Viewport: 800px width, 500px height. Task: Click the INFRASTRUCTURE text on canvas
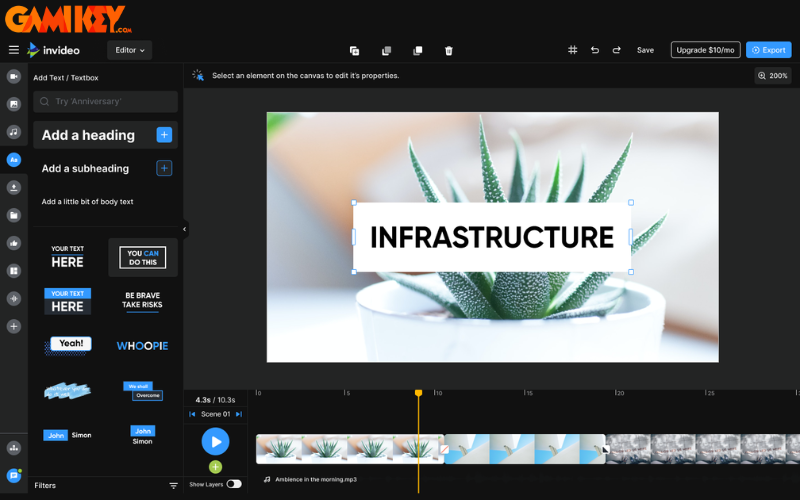click(x=492, y=237)
